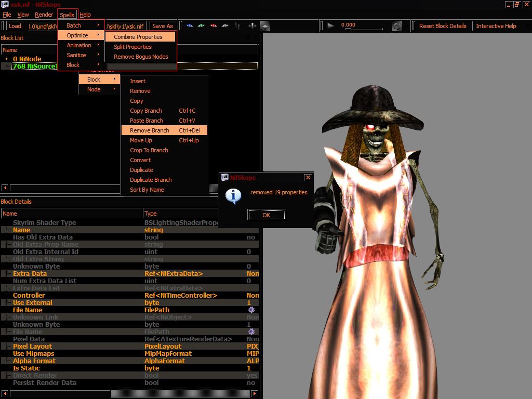Click the Block Details Name column header

click(x=72, y=214)
